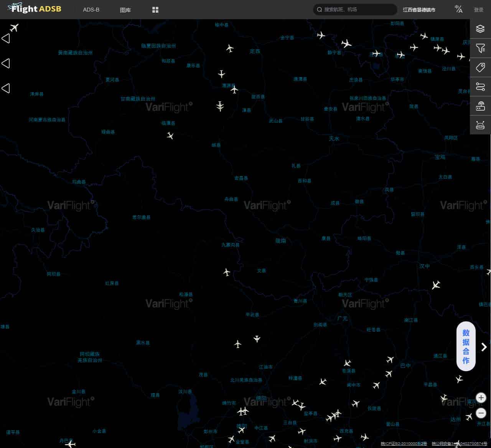491x448 pixels.
Task: Launch the robot assistant
Action: coord(480,125)
